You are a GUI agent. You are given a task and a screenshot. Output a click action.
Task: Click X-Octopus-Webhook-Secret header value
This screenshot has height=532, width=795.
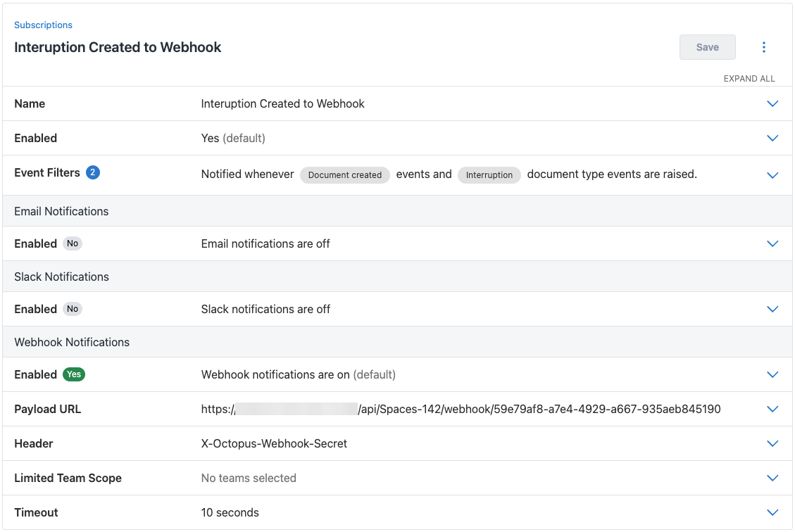(x=275, y=443)
